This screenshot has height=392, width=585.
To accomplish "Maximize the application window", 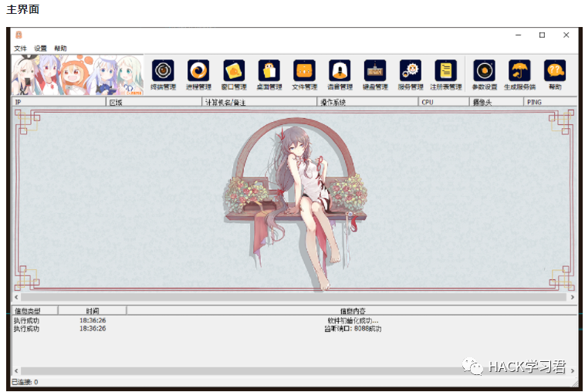I will point(542,35).
